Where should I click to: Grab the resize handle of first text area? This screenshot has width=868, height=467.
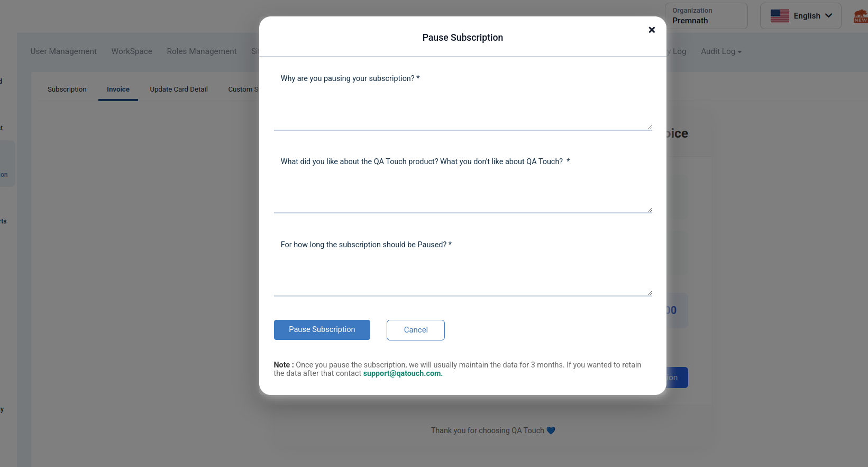coord(650,127)
